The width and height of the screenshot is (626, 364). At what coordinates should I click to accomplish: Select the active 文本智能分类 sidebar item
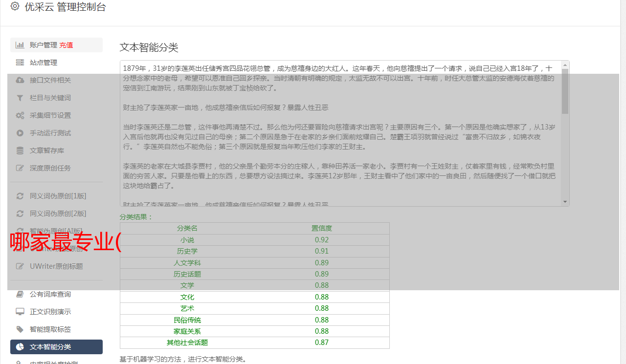pyautogui.click(x=56, y=347)
